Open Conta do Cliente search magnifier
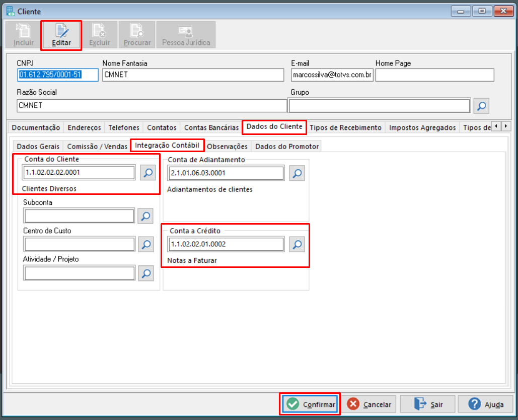518x420 pixels. coord(147,173)
